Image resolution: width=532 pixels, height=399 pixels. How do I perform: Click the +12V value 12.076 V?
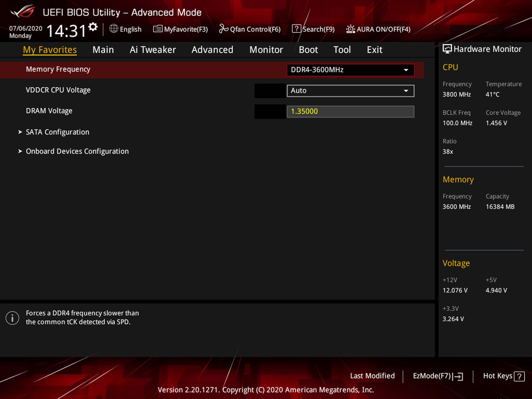(455, 290)
